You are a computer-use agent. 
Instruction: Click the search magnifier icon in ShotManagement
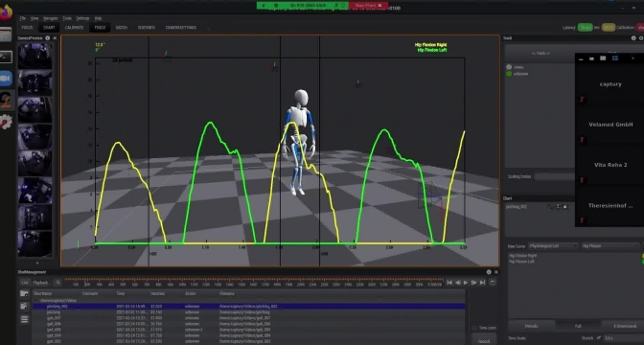[57, 283]
